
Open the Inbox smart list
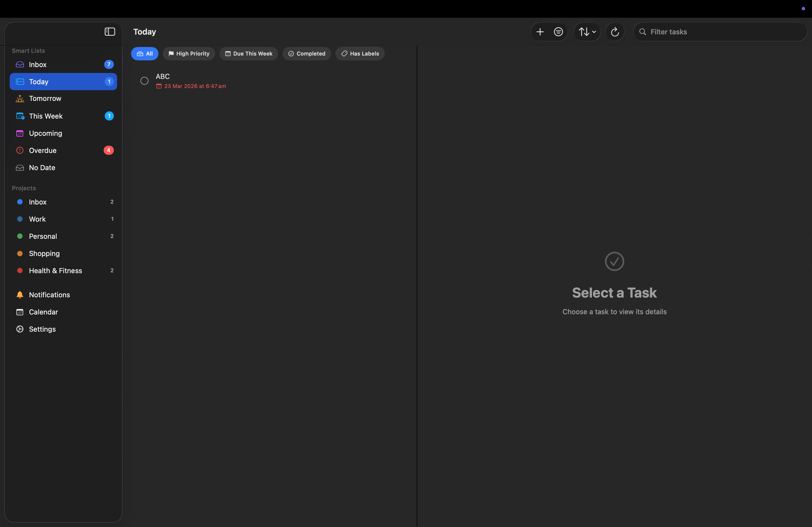coord(63,64)
